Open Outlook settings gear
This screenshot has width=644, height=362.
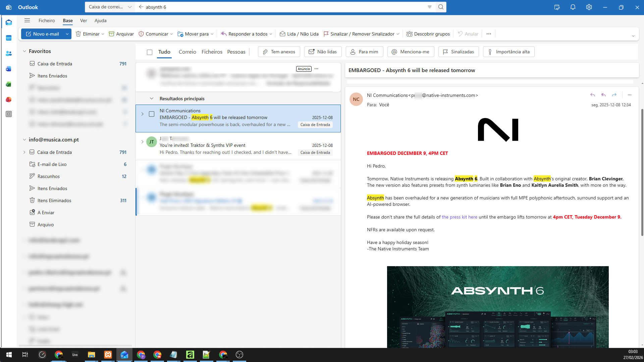point(589,7)
